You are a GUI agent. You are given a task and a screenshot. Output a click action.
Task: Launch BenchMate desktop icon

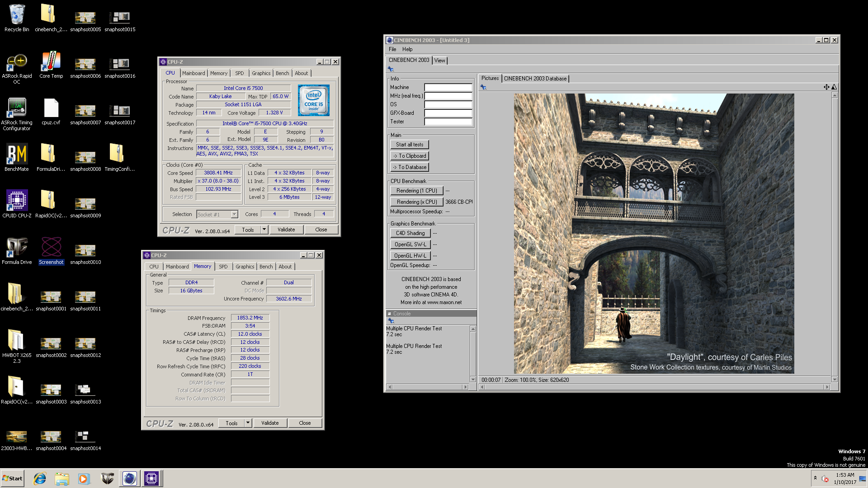pos(17,158)
